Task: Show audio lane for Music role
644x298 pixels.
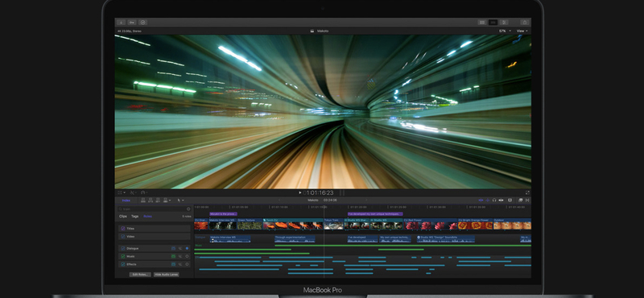Action: click(x=173, y=256)
